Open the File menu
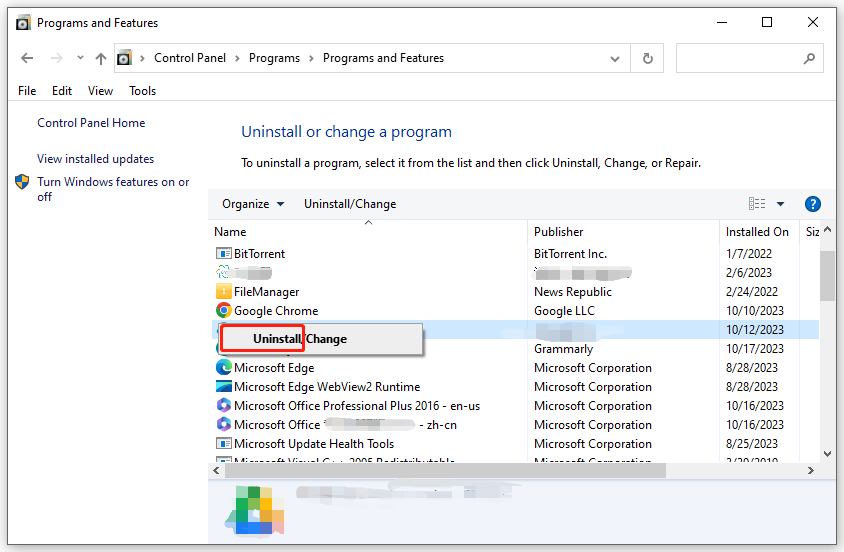The width and height of the screenshot is (844, 552). click(x=27, y=91)
